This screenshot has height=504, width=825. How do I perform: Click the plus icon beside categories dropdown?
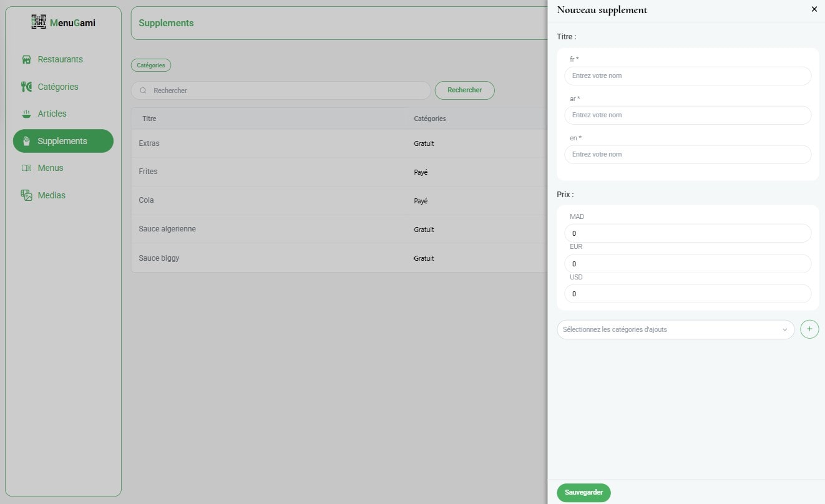pyautogui.click(x=809, y=329)
